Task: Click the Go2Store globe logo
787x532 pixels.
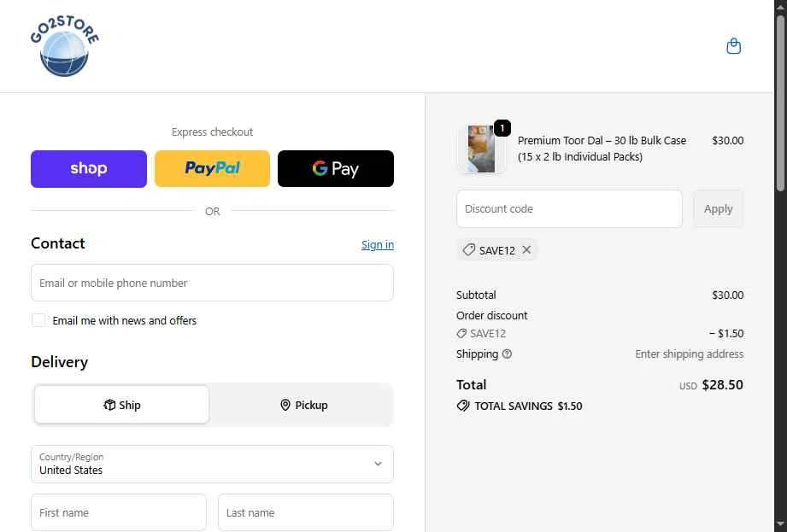Action: (x=64, y=46)
